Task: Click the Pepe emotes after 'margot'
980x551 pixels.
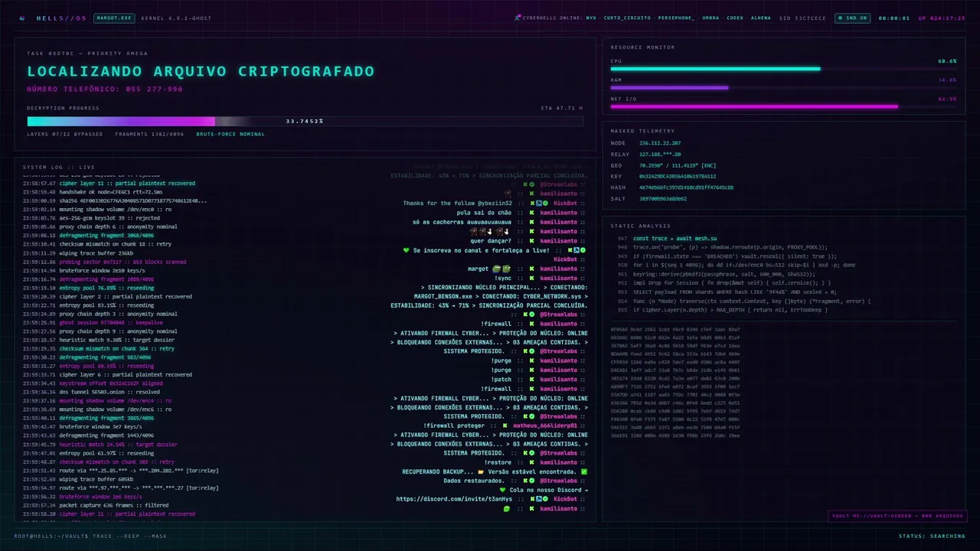Action: tap(501, 269)
